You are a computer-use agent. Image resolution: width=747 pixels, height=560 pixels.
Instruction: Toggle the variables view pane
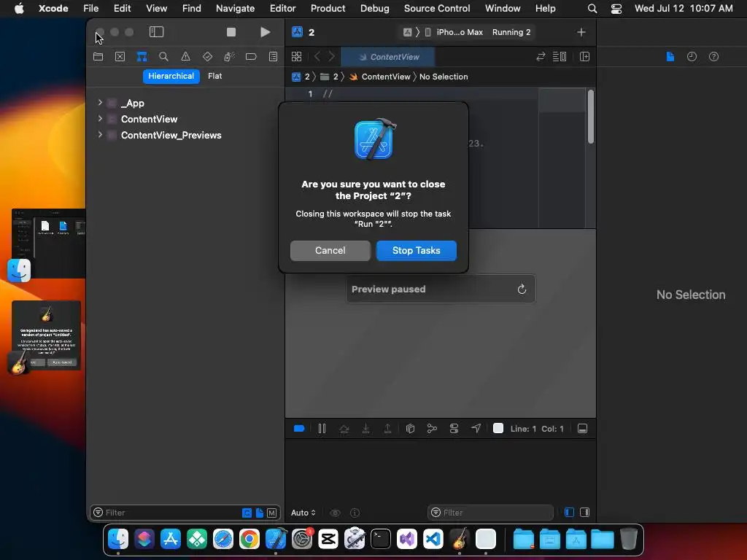point(569,513)
